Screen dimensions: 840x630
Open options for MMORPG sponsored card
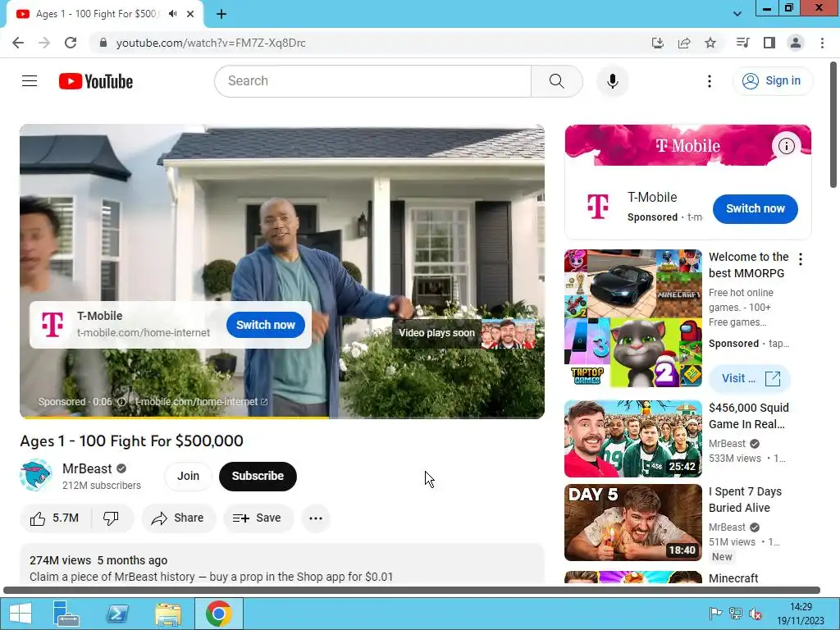tap(801, 259)
